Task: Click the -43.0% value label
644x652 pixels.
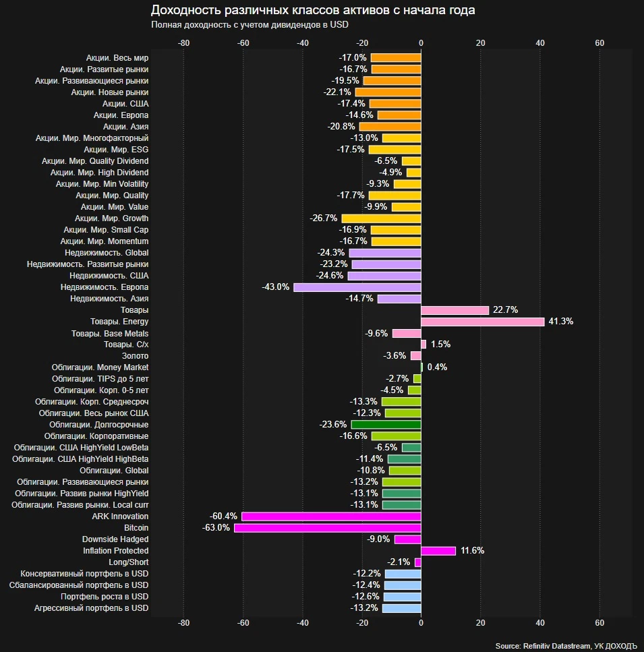Action: pos(275,287)
